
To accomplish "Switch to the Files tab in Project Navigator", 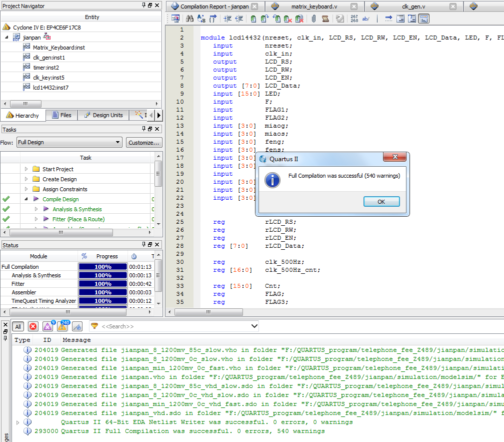I will [61, 115].
